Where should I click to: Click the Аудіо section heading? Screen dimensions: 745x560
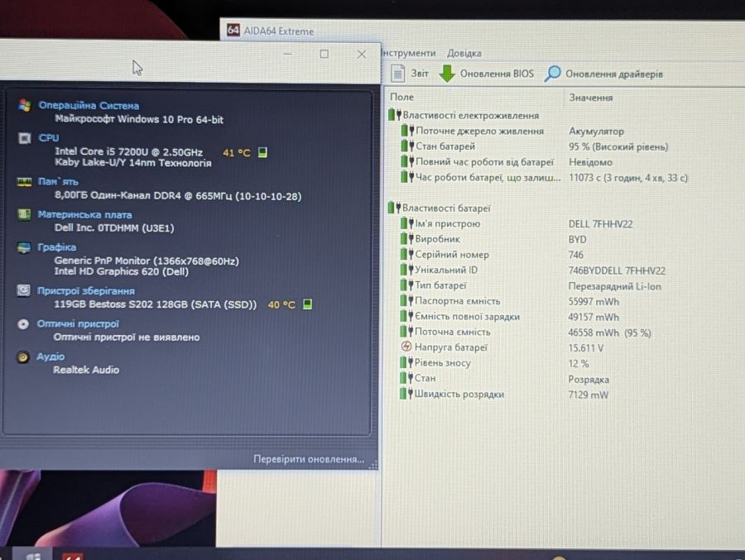[x=50, y=357]
